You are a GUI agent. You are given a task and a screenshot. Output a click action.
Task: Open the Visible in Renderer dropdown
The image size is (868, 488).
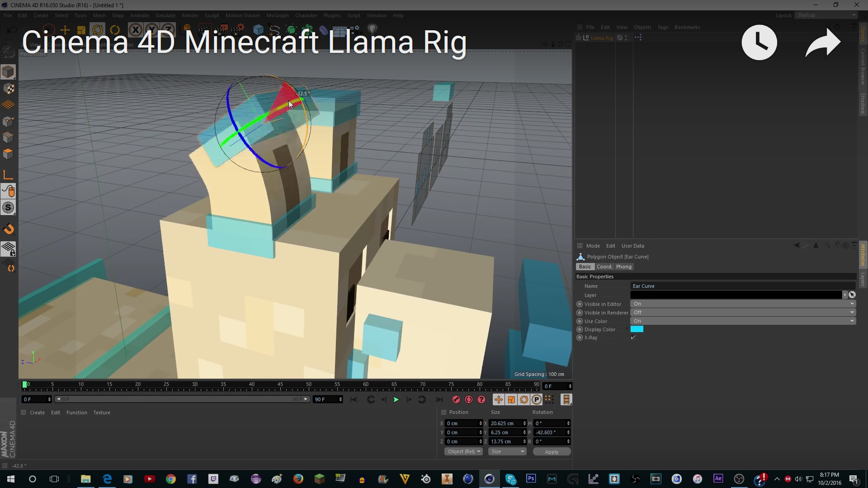point(743,312)
